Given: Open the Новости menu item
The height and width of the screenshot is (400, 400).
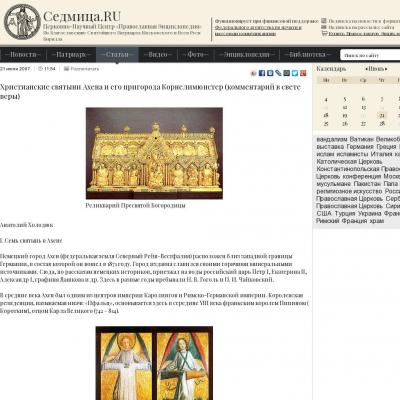Looking at the screenshot, I should coord(23,54).
